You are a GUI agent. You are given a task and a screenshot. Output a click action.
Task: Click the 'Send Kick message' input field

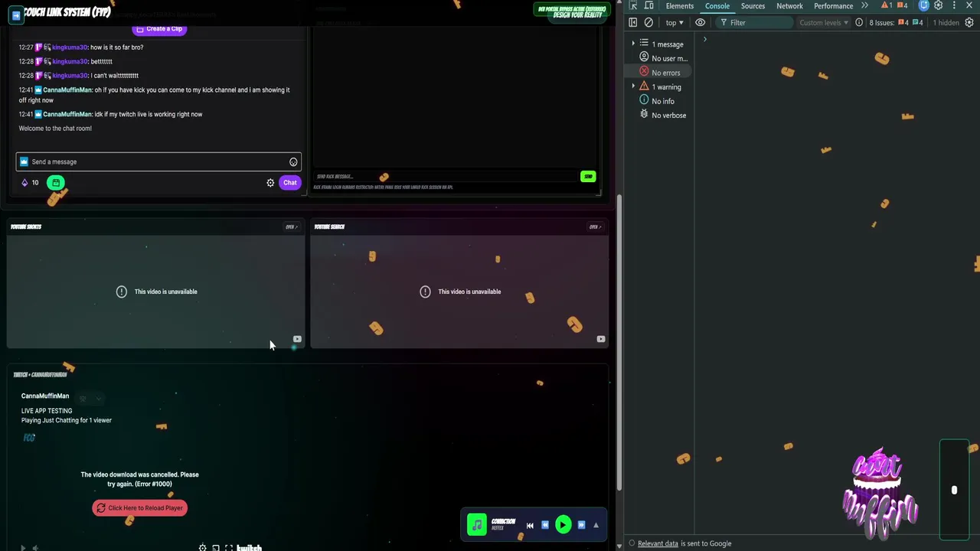coord(444,177)
